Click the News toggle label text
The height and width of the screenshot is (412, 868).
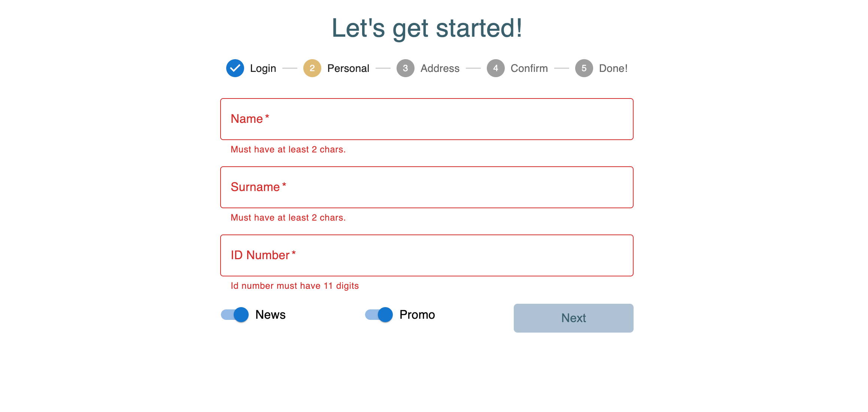[270, 315]
